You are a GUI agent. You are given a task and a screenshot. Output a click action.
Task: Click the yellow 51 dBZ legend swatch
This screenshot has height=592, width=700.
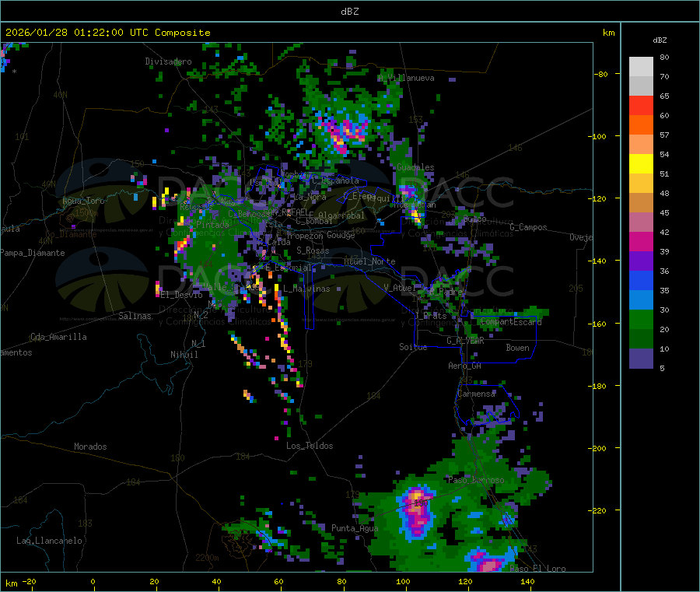click(x=641, y=164)
